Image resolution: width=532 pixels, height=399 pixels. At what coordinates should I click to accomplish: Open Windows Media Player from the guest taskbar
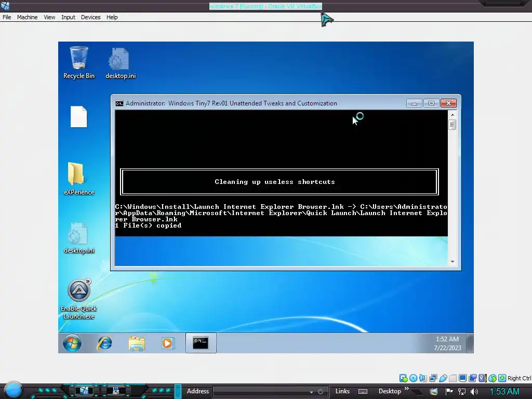point(168,343)
